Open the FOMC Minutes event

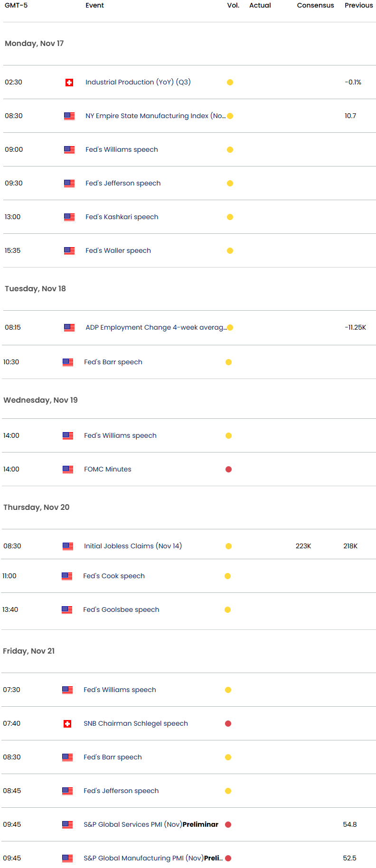[x=108, y=469]
